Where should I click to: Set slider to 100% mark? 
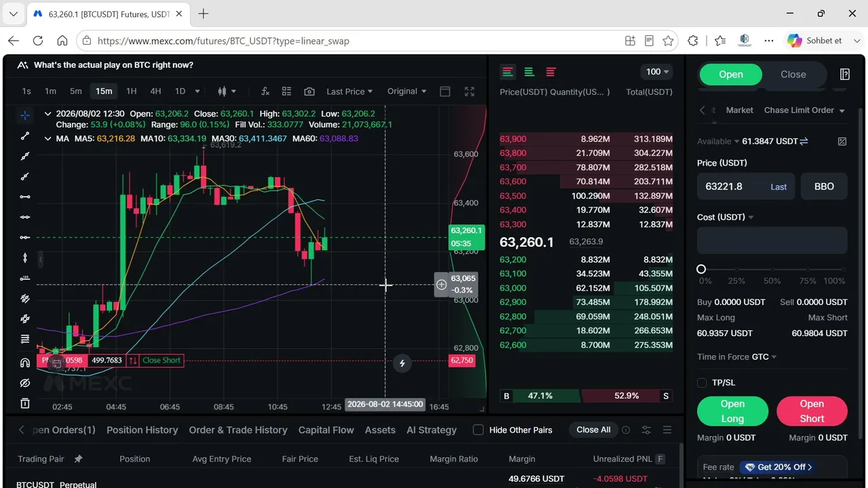point(844,269)
